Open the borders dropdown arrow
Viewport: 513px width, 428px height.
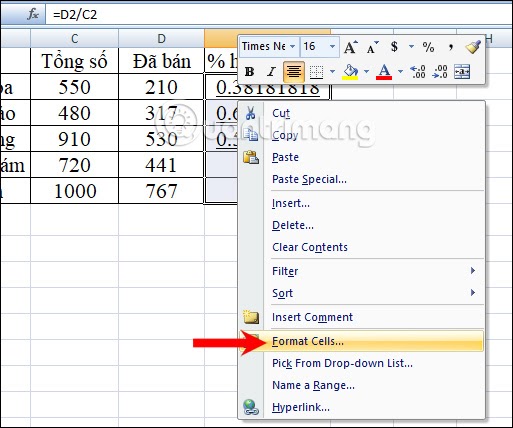(x=332, y=71)
